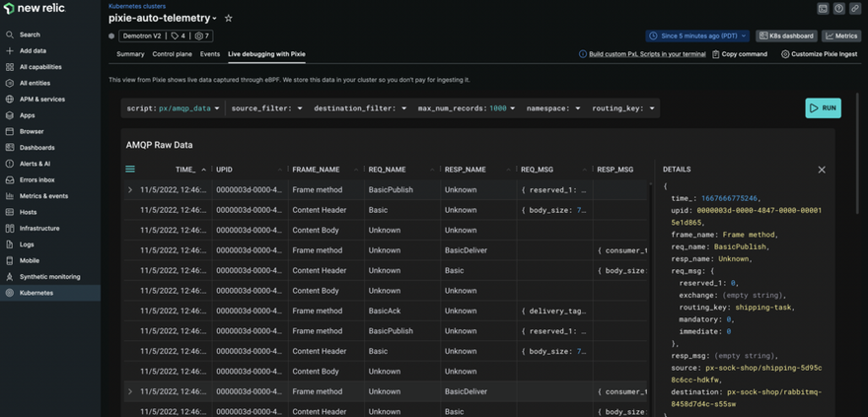868x417 pixels.
Task: Favorite the pixie-auto-telemetry cluster with star icon
Action: point(229,18)
